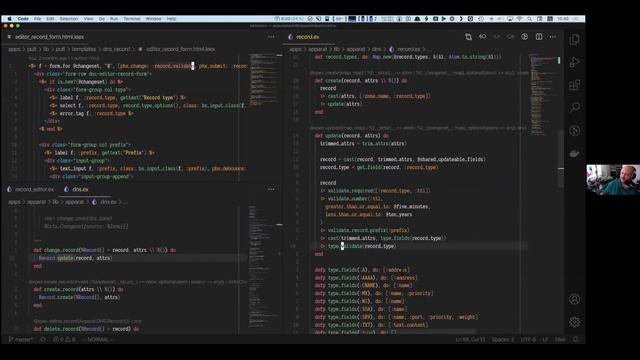Go to previous change arrow in record.ex toolbar
Image resolution: width=640 pixels, height=360 pixels.
(496, 37)
